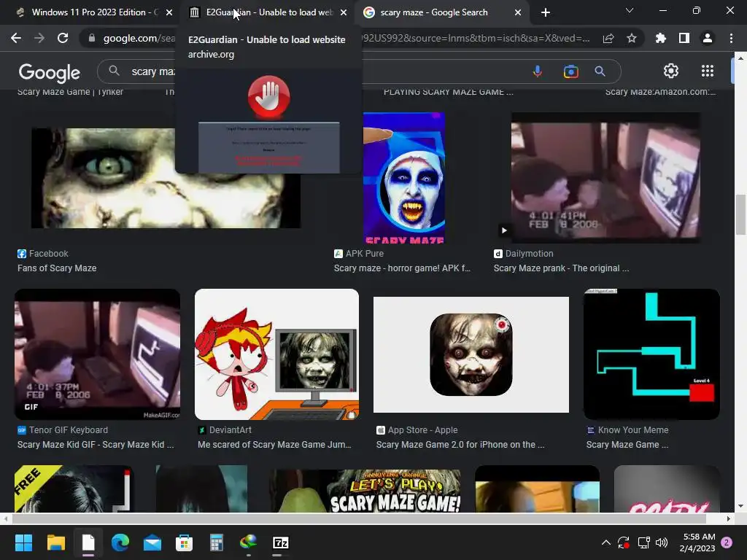Click Scary Maze prank - The original link
This screenshot has height=560, width=747.
pos(561,268)
